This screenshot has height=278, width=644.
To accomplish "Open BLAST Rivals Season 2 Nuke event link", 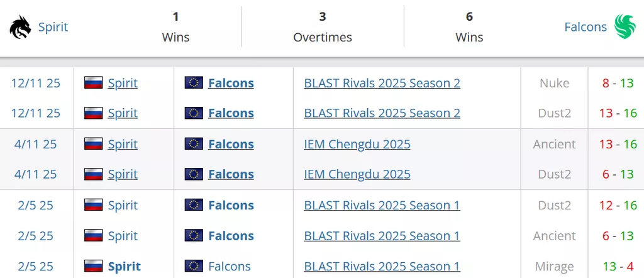I will click(x=382, y=83).
